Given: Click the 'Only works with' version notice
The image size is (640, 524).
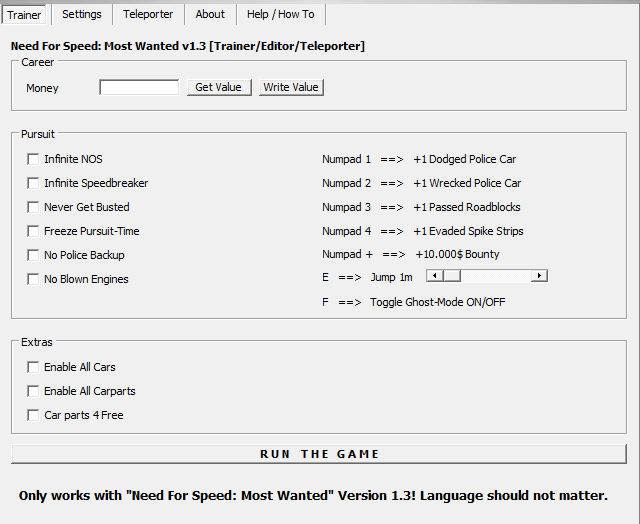Looking at the screenshot, I should (x=313, y=496).
